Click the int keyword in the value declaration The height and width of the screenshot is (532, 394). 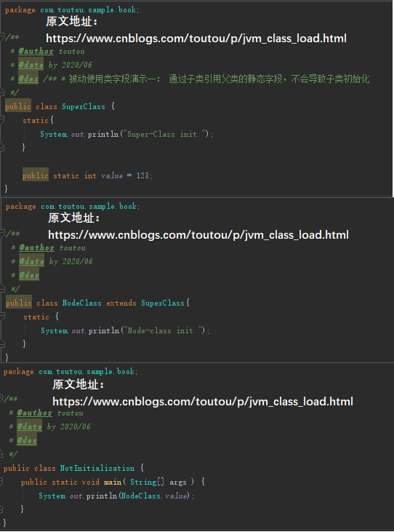pyautogui.click(x=90, y=175)
